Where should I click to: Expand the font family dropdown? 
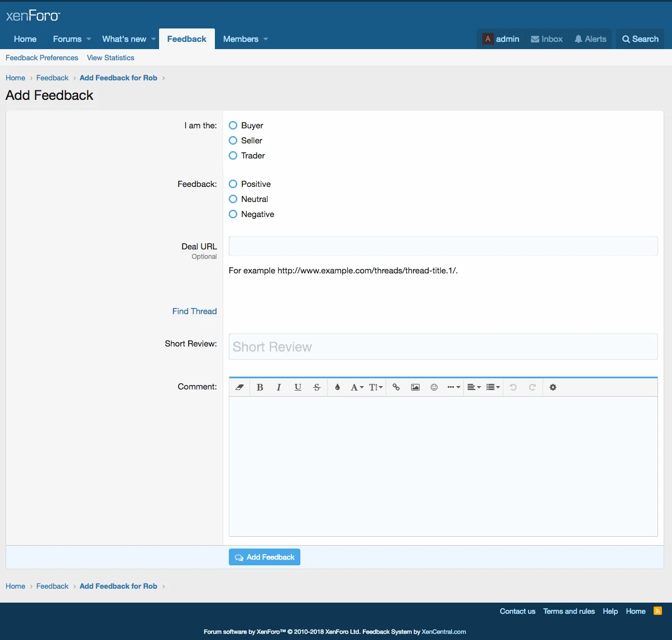click(x=357, y=387)
